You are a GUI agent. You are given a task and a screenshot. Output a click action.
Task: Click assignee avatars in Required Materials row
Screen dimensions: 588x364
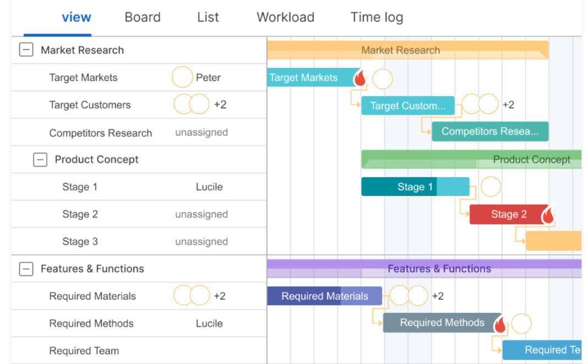pos(191,296)
